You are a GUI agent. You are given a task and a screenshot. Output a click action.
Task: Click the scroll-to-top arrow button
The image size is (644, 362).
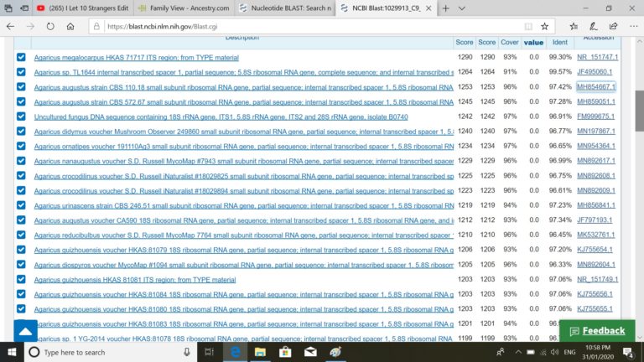point(25,332)
